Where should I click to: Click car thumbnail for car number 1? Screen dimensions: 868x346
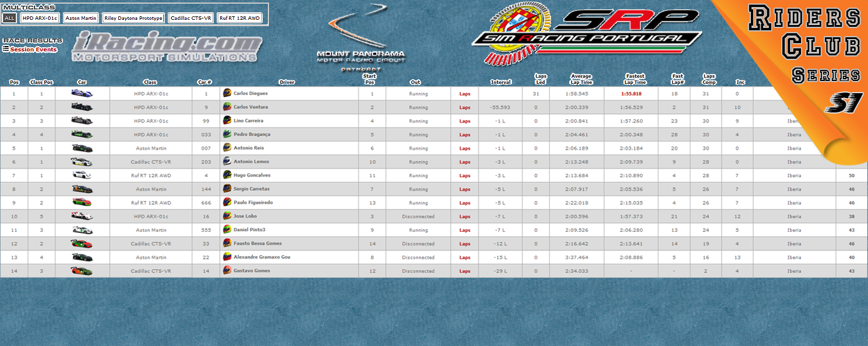click(x=82, y=93)
